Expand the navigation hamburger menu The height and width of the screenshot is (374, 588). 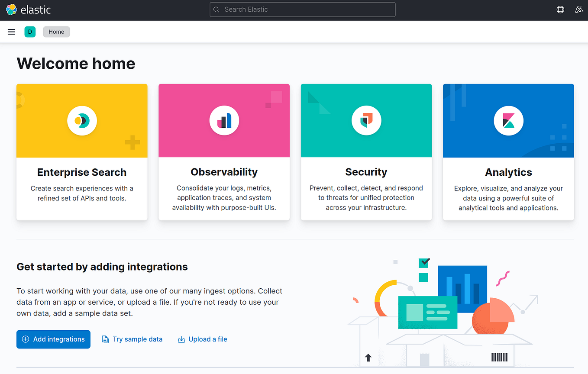[x=11, y=31]
